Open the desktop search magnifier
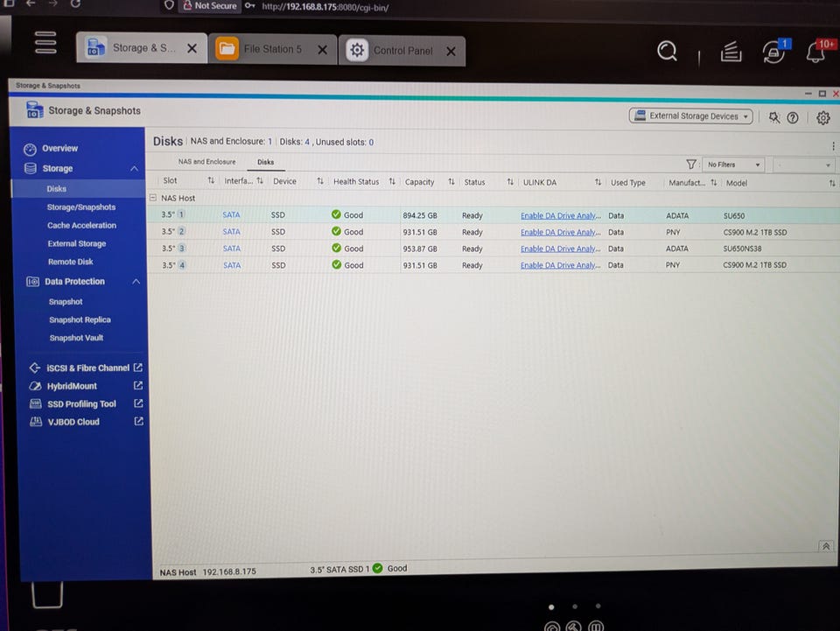Screen dimensions: 840x631 click(667, 52)
